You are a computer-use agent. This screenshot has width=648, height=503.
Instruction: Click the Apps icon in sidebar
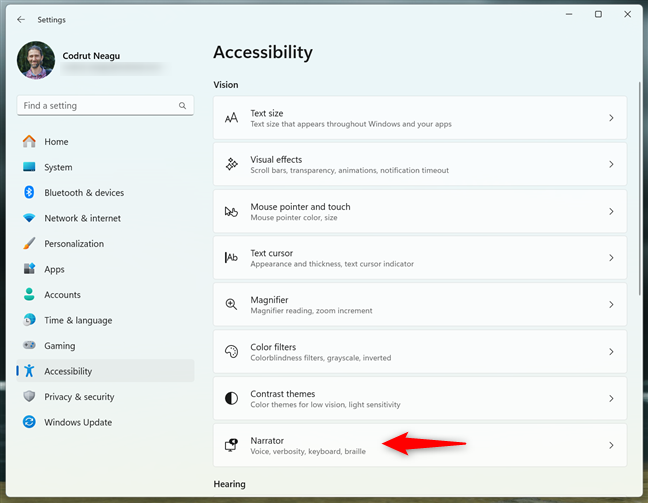point(29,269)
